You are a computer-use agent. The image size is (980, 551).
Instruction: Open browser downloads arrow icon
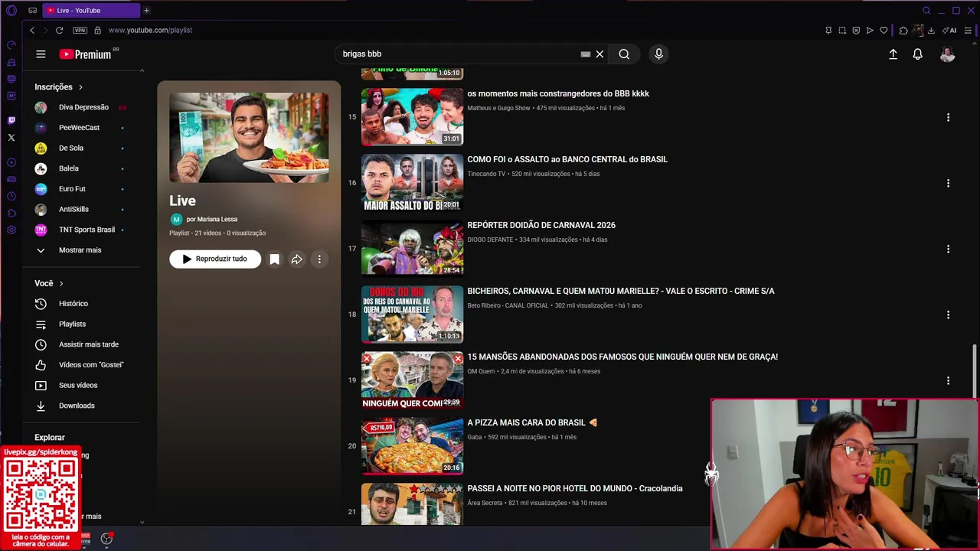pos(931,31)
